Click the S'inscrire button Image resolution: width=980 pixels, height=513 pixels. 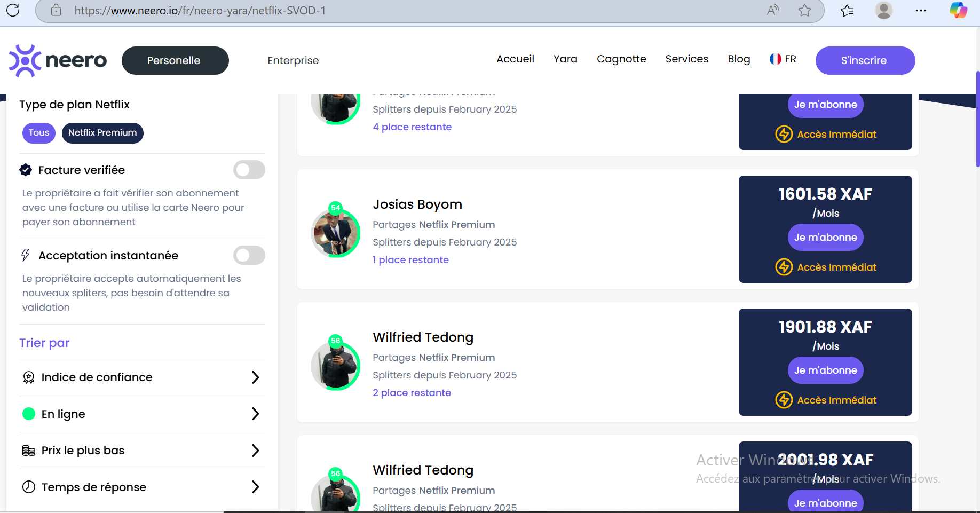coord(865,60)
